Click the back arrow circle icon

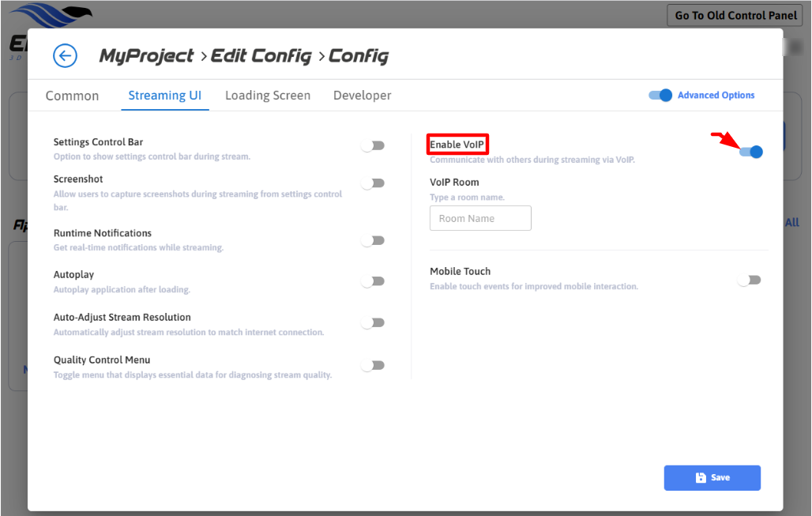pos(65,55)
